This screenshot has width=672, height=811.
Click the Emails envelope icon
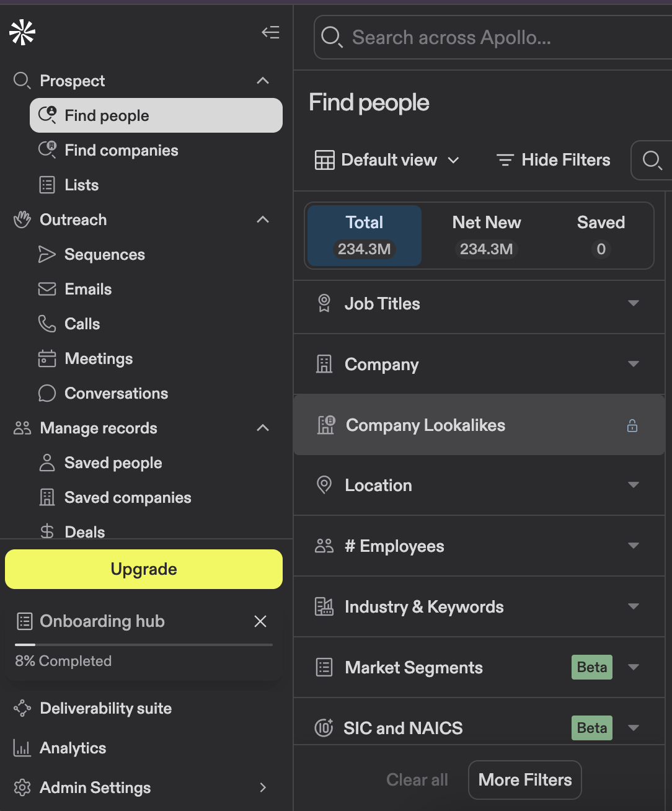coord(47,289)
